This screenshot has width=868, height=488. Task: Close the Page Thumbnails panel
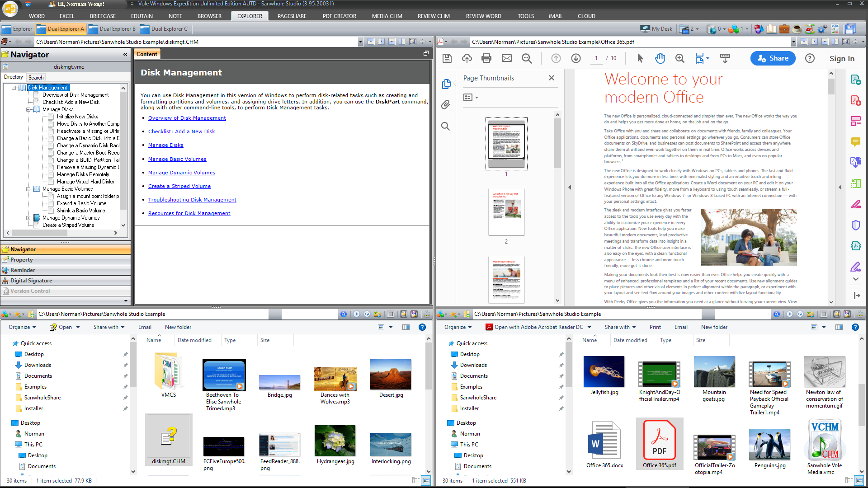[x=552, y=78]
